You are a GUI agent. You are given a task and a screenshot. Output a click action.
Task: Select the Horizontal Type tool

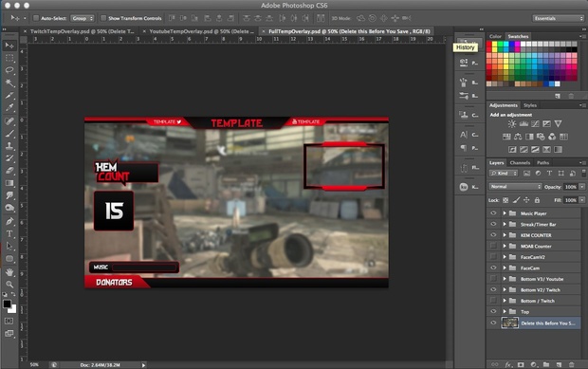pyautogui.click(x=9, y=234)
